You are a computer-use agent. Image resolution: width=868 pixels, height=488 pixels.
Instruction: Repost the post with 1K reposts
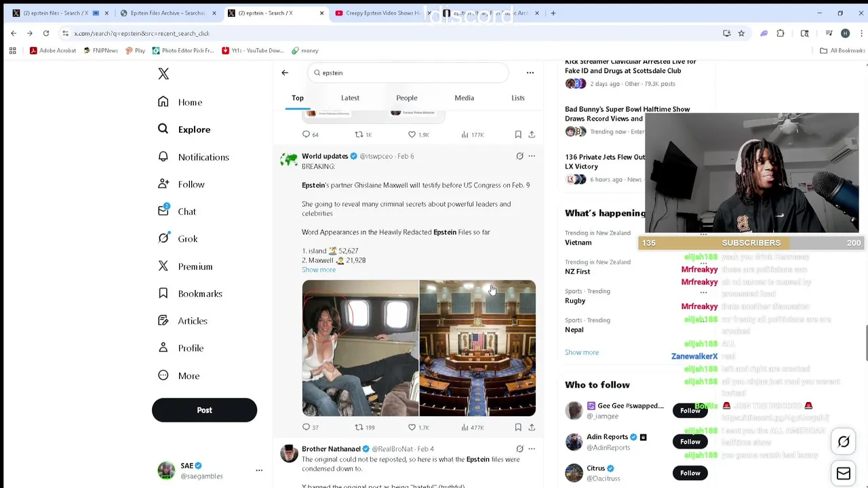pos(363,134)
